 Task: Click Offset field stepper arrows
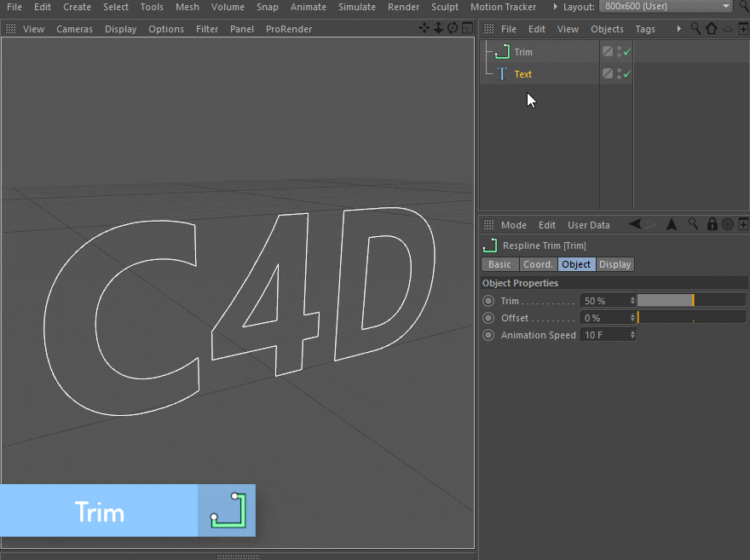coord(632,318)
